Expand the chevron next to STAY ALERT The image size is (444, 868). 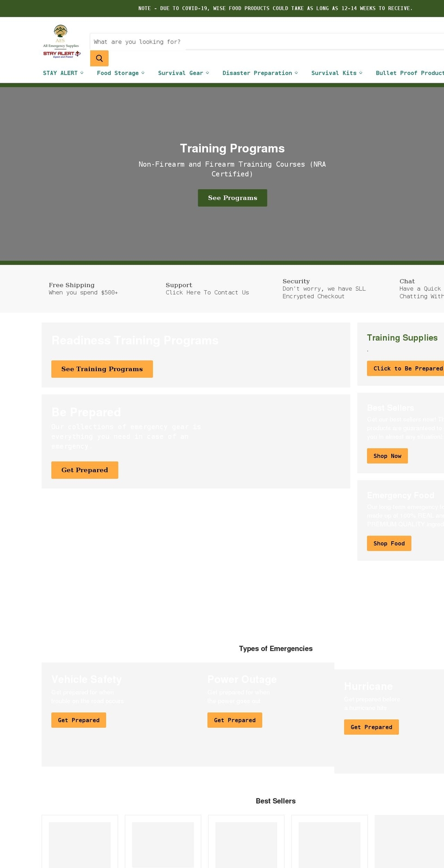[x=82, y=73]
